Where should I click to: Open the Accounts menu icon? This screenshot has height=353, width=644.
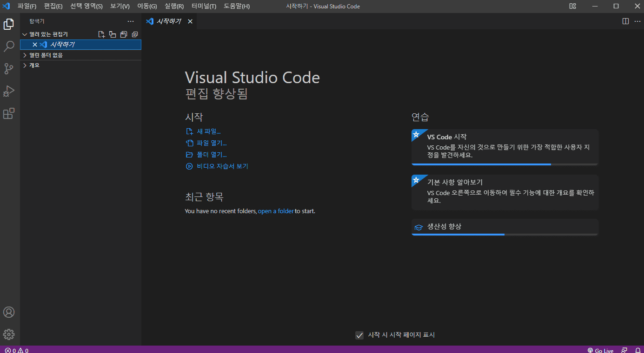click(8, 312)
